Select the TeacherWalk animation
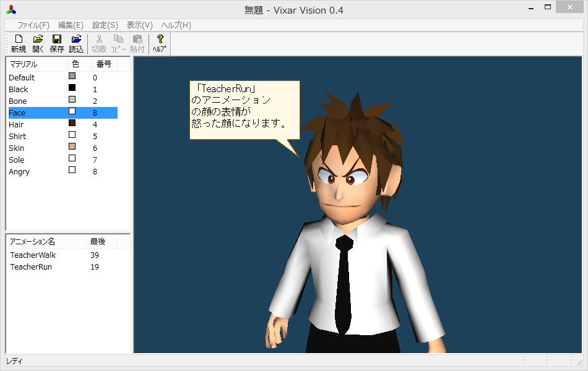 tap(32, 255)
